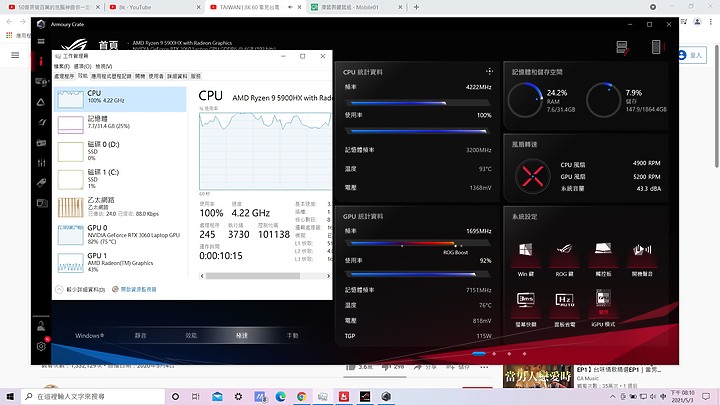Screen dimensions: 720x405
Task: Open resource monitor icon link in Task Manager
Action: click(134, 289)
